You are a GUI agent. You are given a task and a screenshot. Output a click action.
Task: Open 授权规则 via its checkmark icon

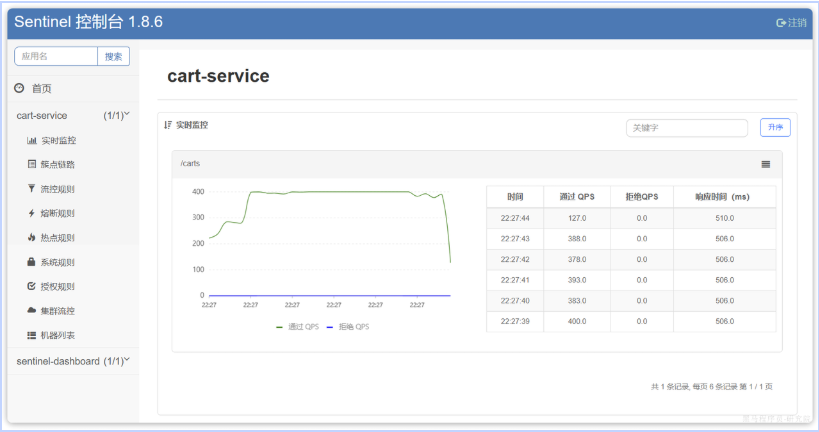click(32, 287)
